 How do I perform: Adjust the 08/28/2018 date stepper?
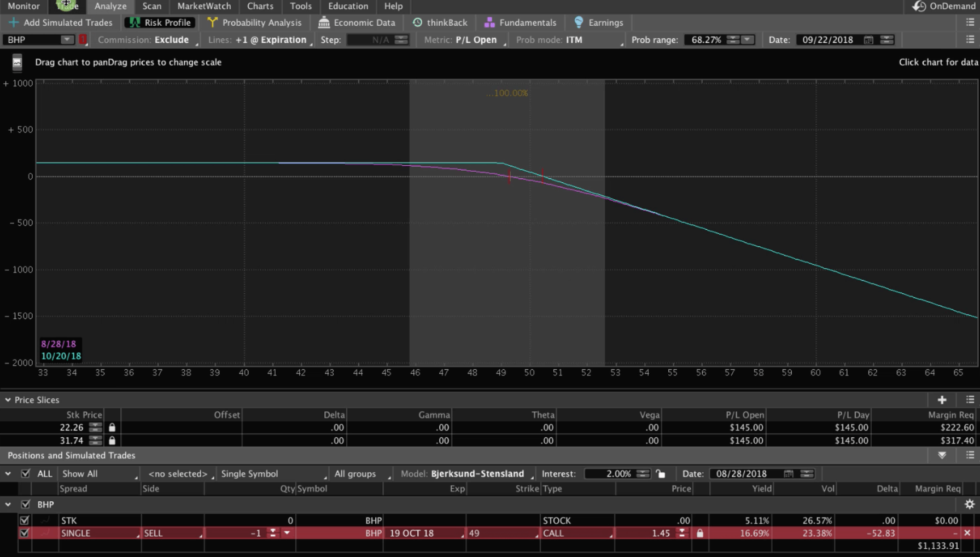pyautogui.click(x=807, y=474)
